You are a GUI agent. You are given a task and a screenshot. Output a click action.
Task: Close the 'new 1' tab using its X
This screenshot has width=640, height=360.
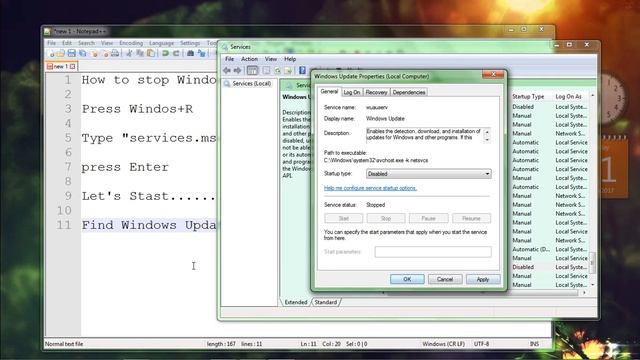click(x=72, y=66)
